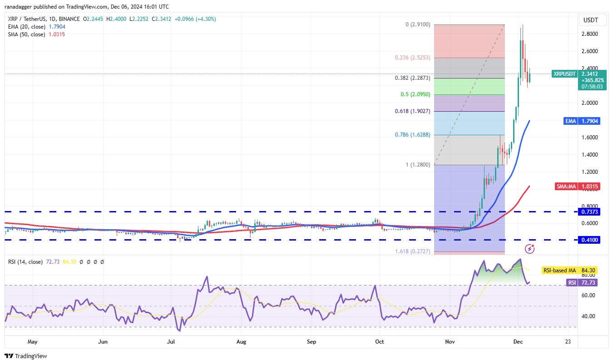The image size is (613, 364).
Task: Click the 0.236 (2.5253) Fibonacci level label
Action: pyautogui.click(x=412, y=58)
